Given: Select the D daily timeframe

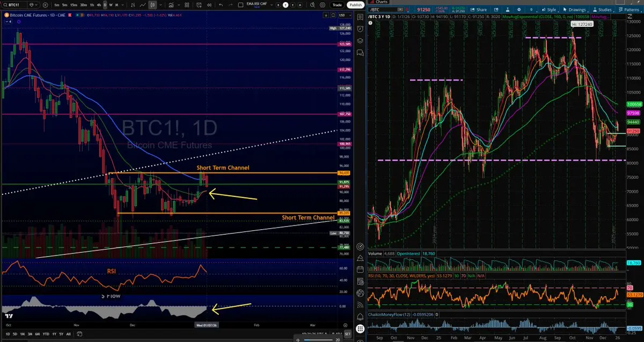Looking at the screenshot, I should click(x=105, y=5).
